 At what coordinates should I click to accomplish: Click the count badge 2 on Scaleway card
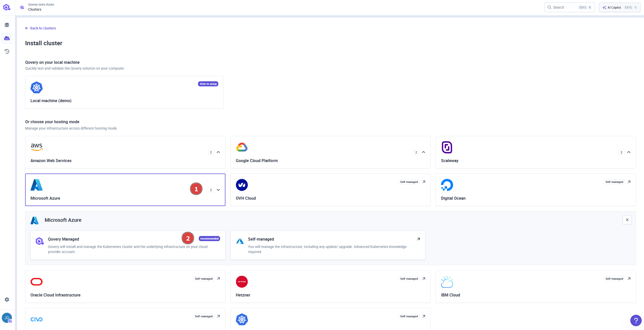click(x=621, y=152)
